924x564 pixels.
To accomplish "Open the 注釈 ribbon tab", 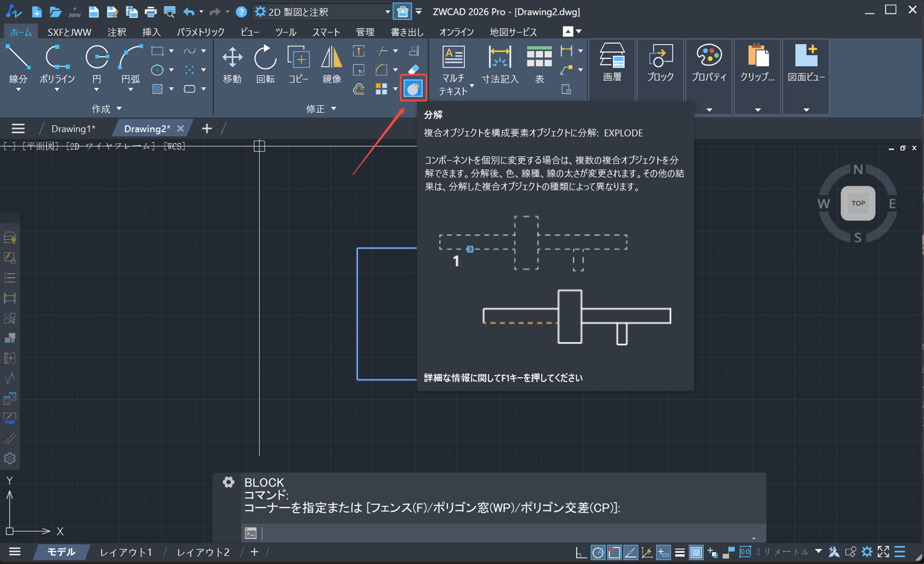I will (x=117, y=32).
